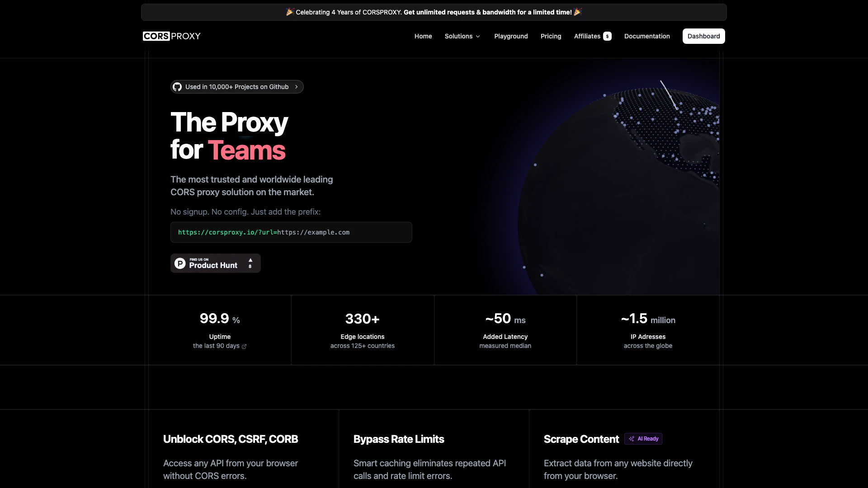Open the Pricing page

(551, 36)
